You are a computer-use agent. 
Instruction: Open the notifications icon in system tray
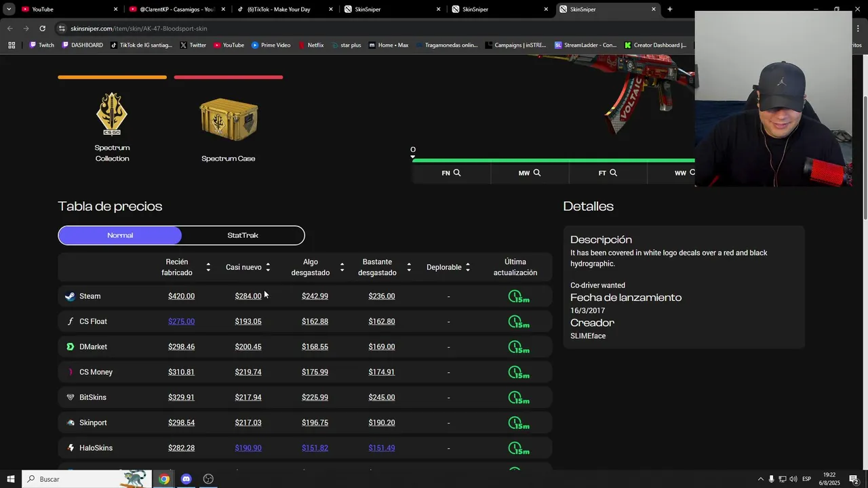point(854,479)
